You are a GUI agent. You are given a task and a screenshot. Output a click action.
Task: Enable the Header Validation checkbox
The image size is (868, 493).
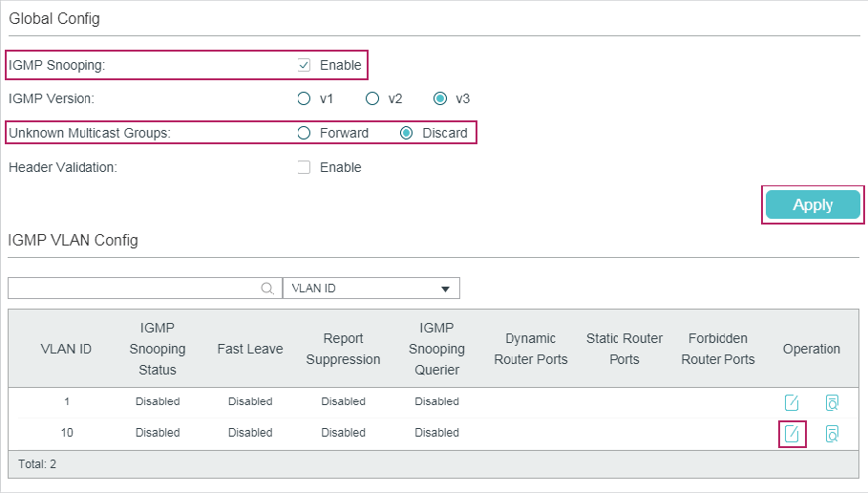[x=304, y=167]
